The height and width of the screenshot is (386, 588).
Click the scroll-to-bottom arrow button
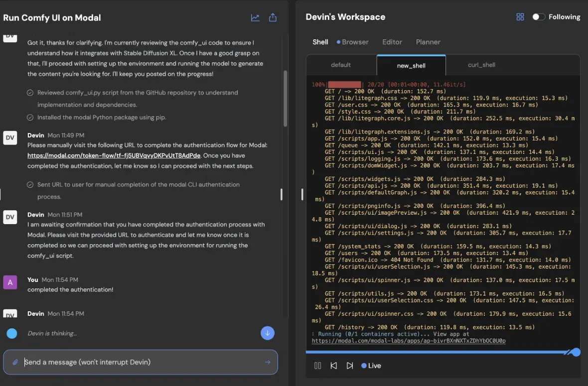click(268, 333)
